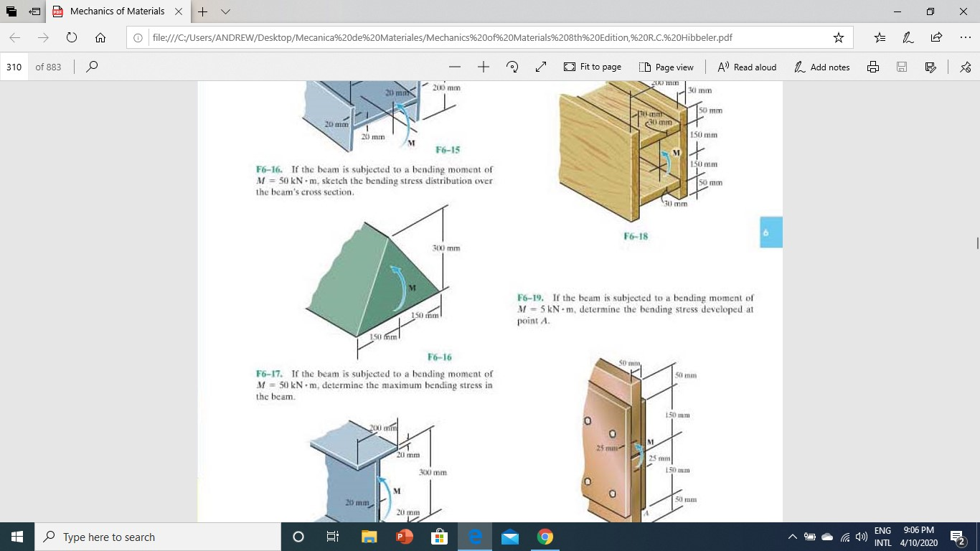Screen dimensions: 980x551
Task: Click the F6-16 figure label
Action: (439, 357)
